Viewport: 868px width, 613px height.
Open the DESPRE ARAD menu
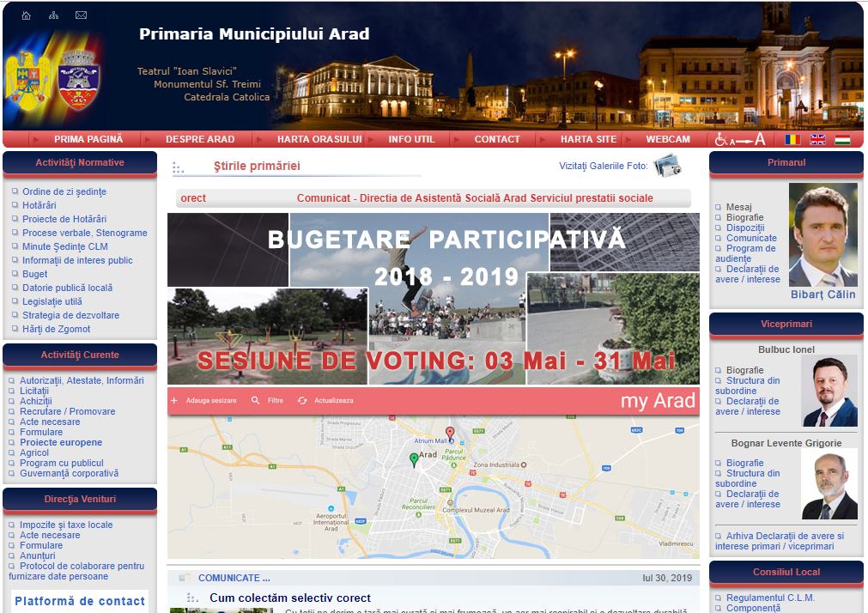click(199, 139)
